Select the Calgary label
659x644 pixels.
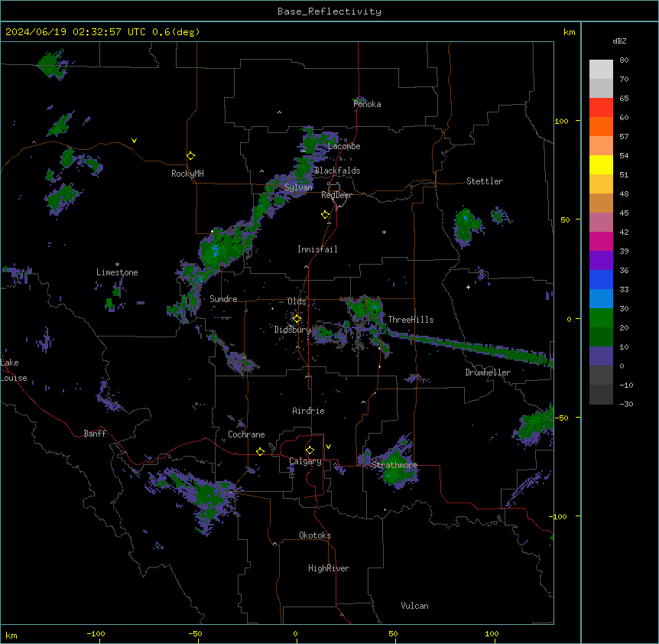point(306,461)
